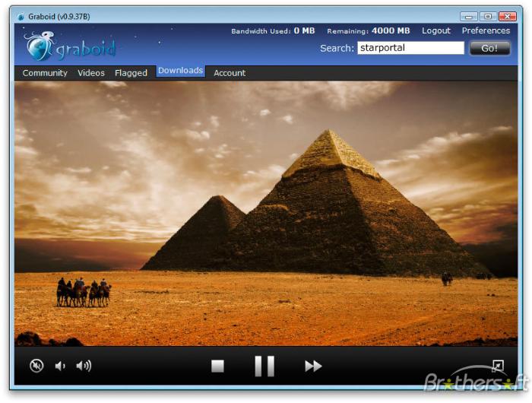Viewport: 532px width, 403px height.
Task: Go to the Flagged tab
Action: pyautogui.click(x=131, y=73)
